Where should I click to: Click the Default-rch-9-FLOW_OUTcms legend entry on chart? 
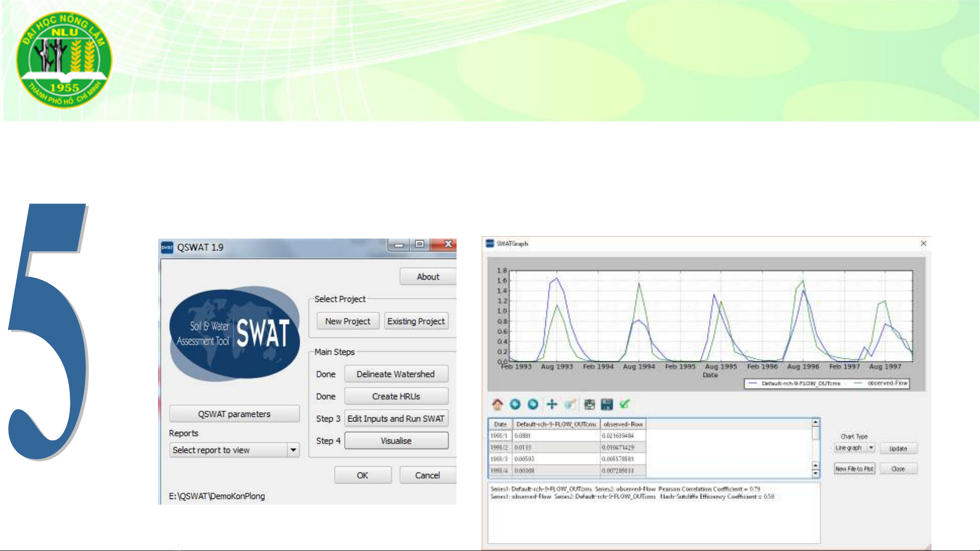point(794,383)
